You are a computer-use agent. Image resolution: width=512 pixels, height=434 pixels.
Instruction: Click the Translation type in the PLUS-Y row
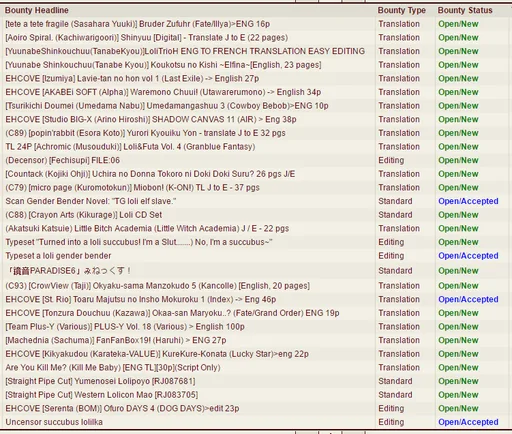coord(399,327)
